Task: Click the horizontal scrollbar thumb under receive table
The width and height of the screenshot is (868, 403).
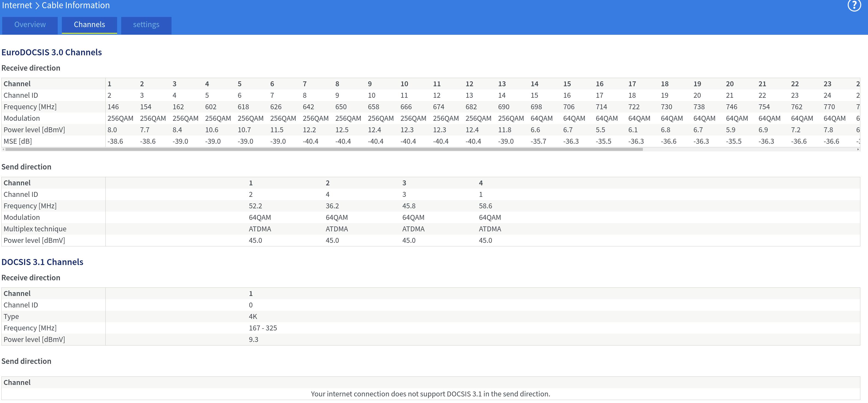Action: 323,149
